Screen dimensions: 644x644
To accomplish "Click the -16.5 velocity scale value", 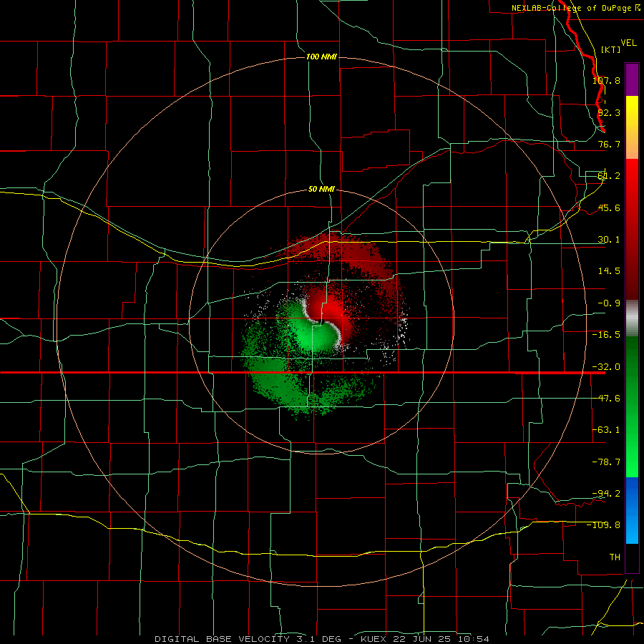I will tap(606, 335).
